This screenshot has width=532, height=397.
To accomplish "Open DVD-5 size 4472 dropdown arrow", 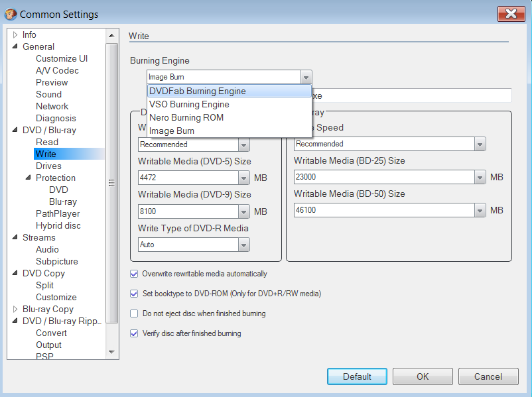I will click(243, 178).
